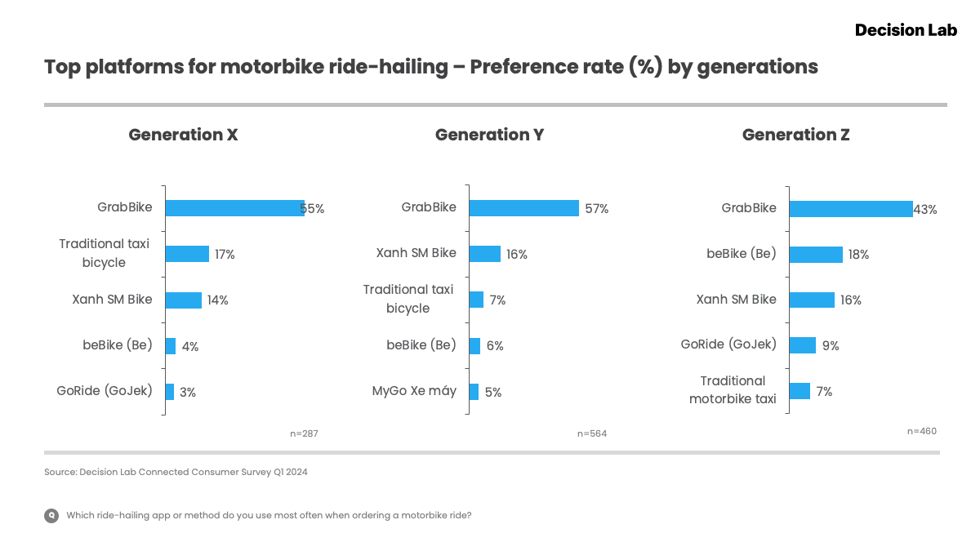
Task: Click the n=460 sample size note
Action: tap(922, 430)
